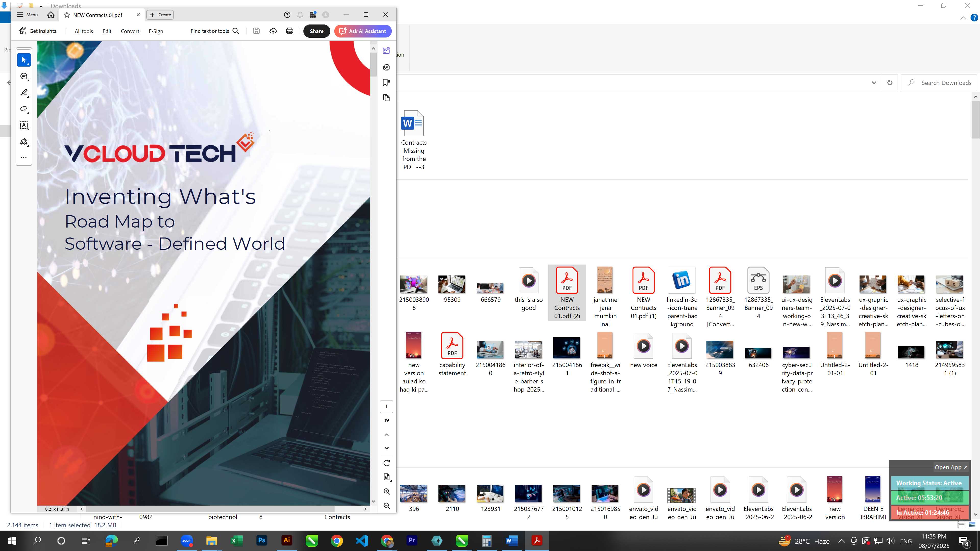Save the PDF with floppy disk icon
This screenshot has height=551, width=980.
[x=256, y=31]
